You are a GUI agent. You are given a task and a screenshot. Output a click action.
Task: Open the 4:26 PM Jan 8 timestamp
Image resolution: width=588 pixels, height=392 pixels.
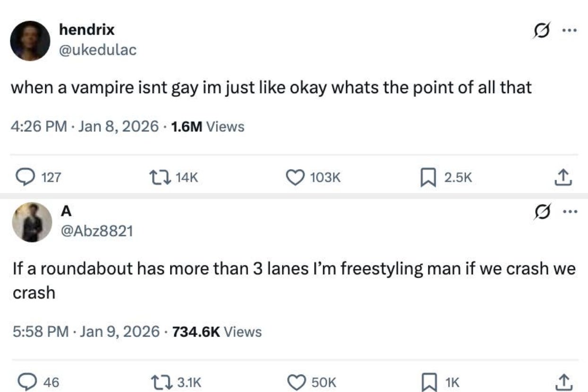point(85,127)
